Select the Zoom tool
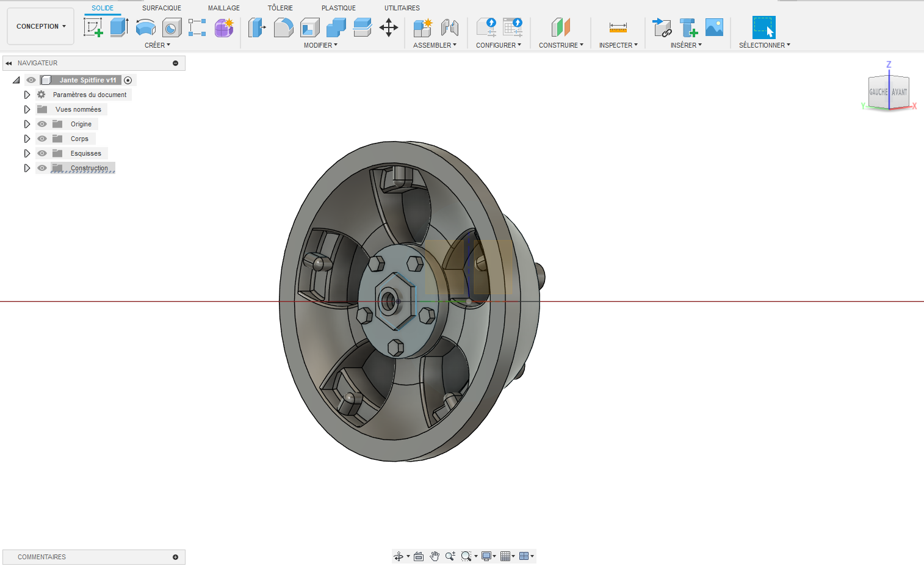Viewport: 924px width, 566px height. [x=450, y=556]
